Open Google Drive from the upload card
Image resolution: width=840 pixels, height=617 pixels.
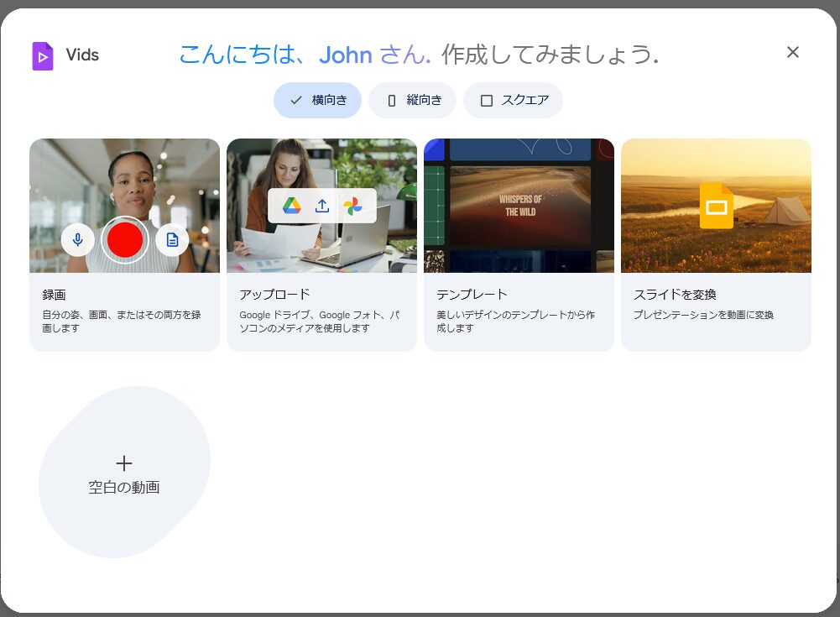click(x=292, y=205)
